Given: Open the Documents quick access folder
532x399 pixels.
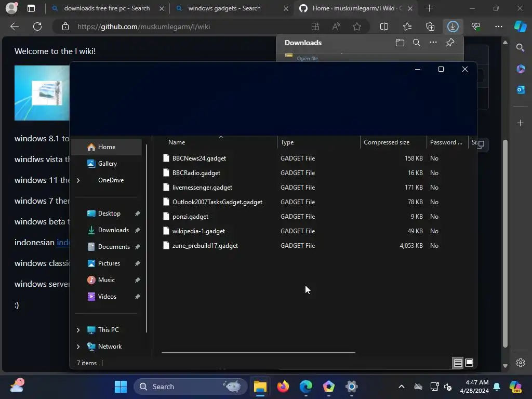Looking at the screenshot, I should pos(114,247).
